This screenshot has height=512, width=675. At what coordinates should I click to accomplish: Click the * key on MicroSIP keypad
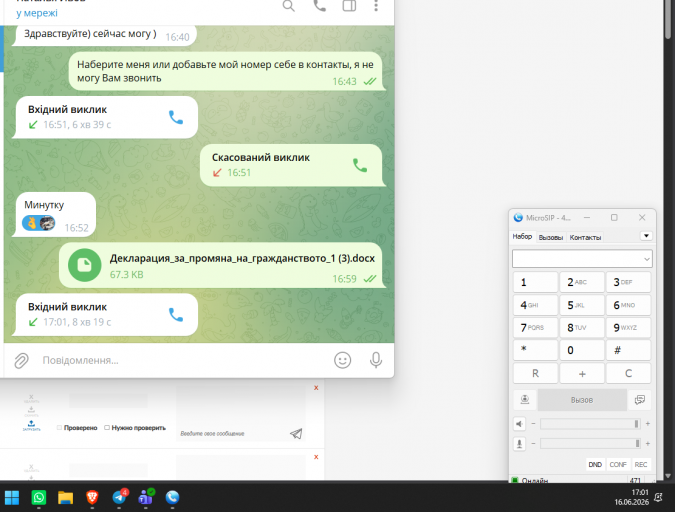[x=536, y=350]
